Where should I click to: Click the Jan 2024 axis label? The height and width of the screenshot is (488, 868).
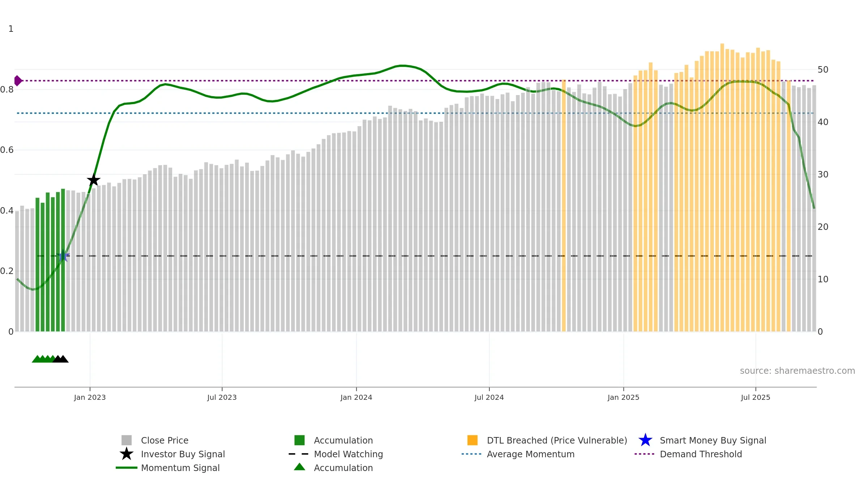coord(356,397)
